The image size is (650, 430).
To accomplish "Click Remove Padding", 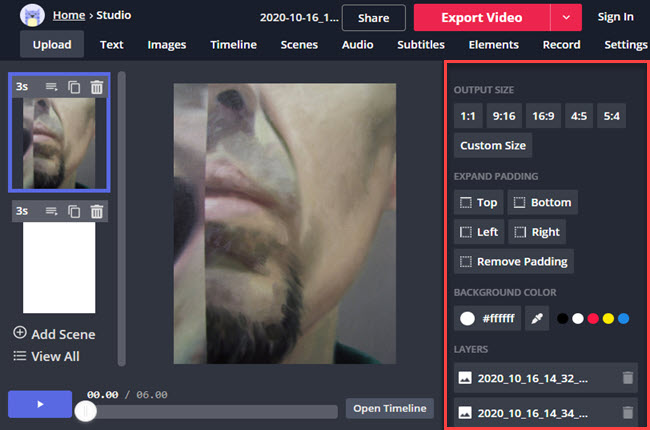I will click(x=514, y=262).
